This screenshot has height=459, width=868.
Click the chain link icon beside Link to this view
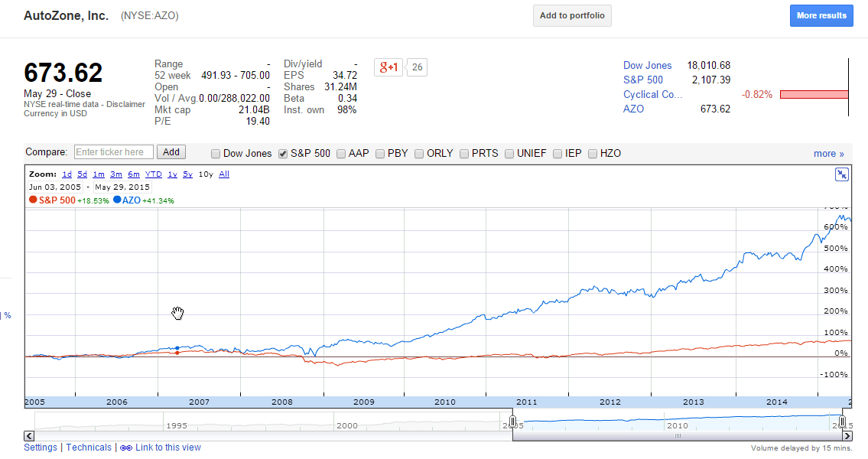click(126, 448)
